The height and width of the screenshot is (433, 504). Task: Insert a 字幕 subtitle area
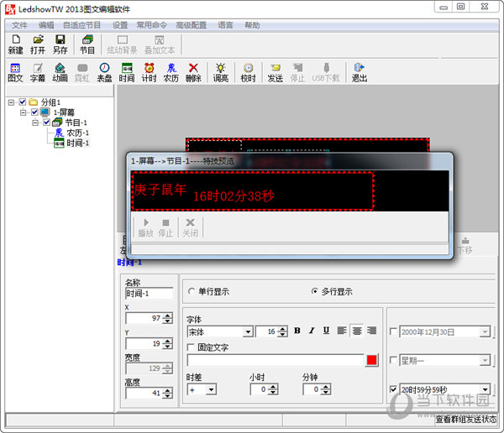(x=38, y=73)
